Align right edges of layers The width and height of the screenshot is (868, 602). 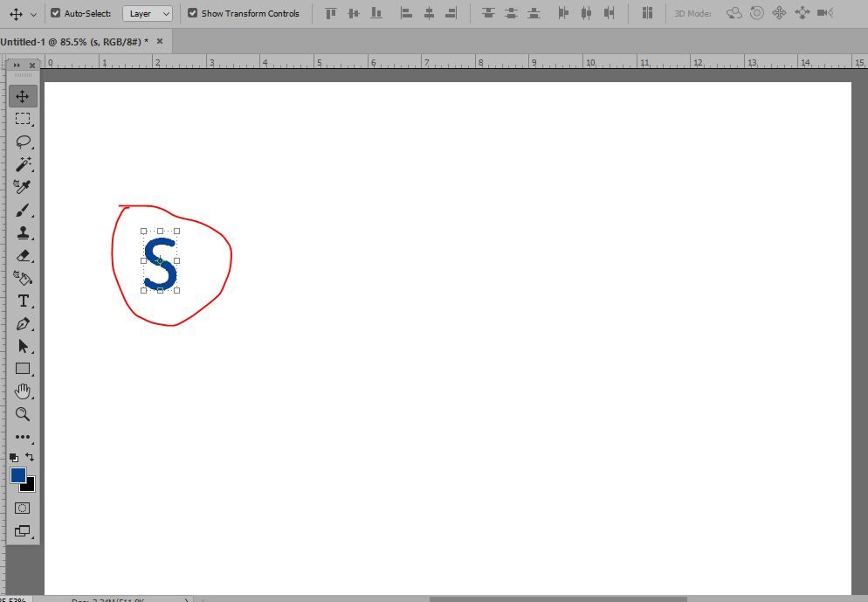451,13
